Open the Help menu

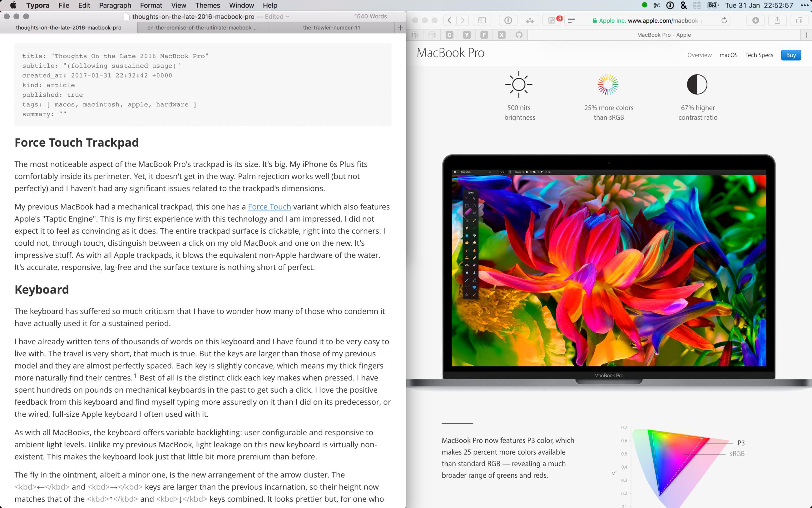(x=270, y=5)
